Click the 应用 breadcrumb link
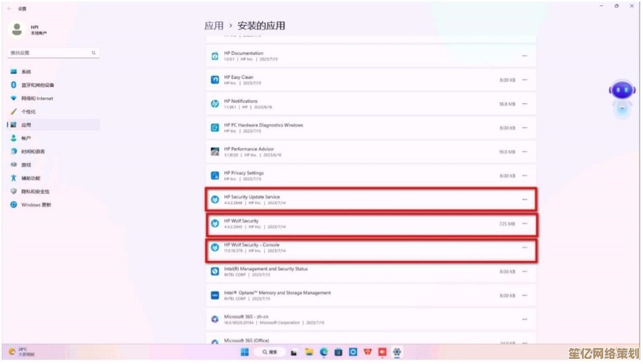Screen dimensions: 643x364 214,26
